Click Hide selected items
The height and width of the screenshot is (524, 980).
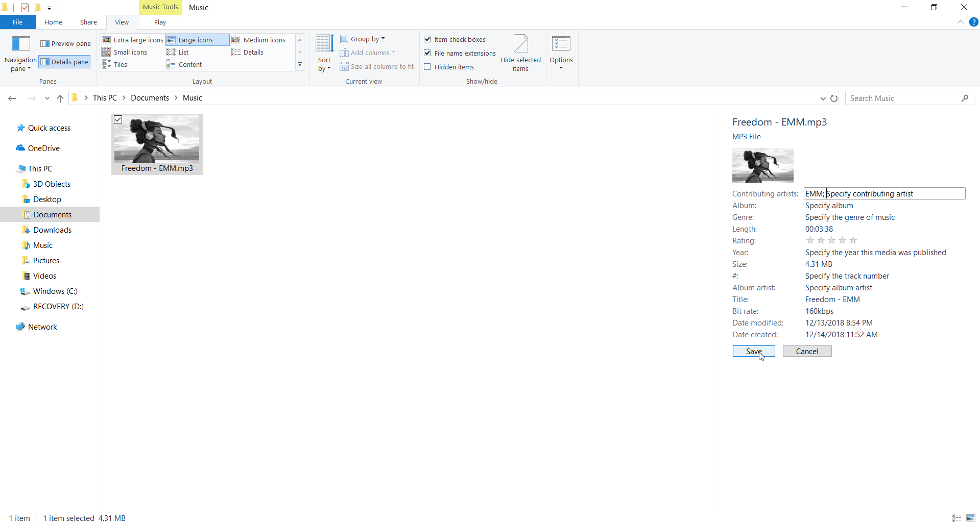pos(520,54)
